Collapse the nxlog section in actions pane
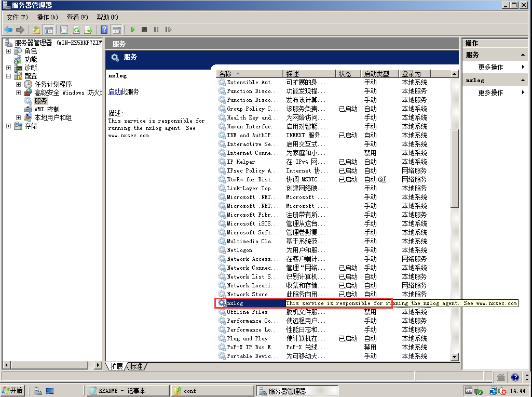The image size is (532, 397). pyautogui.click(x=523, y=80)
